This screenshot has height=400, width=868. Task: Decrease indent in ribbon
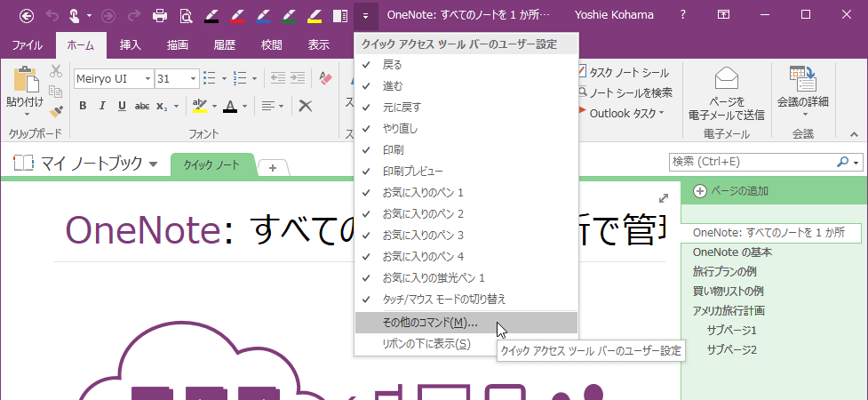(278, 78)
